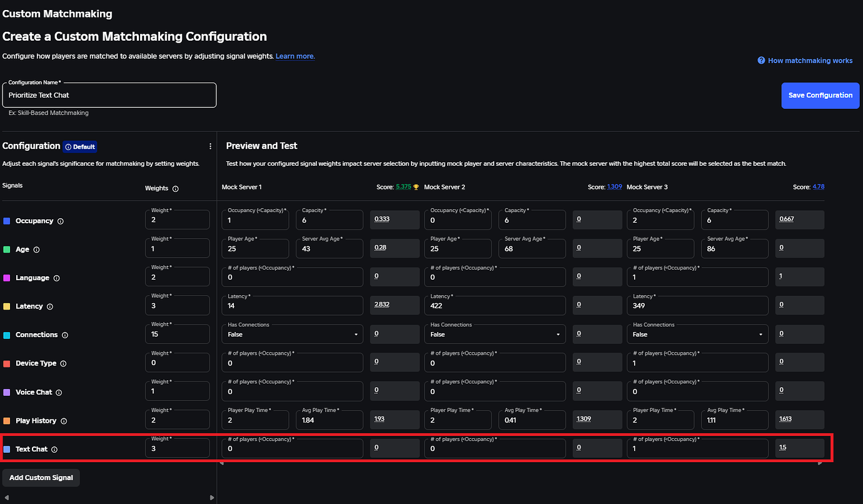Open Mock Server 3 Has Connections dropdown
This screenshot has height=504, width=863.
click(697, 335)
